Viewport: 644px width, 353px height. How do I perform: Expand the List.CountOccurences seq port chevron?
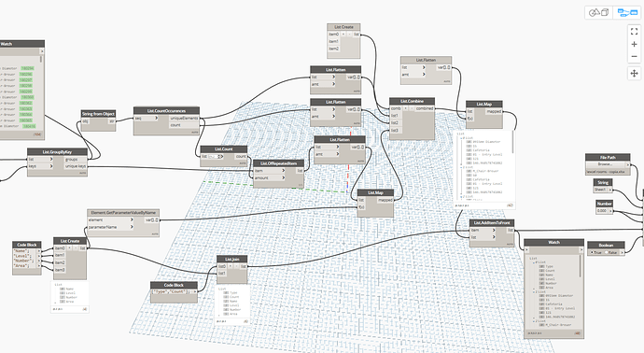pyautogui.click(x=156, y=118)
